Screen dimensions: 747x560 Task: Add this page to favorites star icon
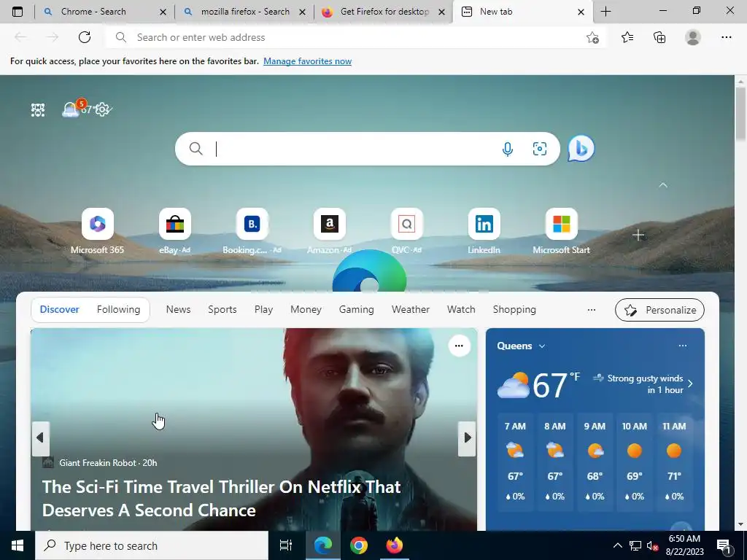click(x=592, y=37)
